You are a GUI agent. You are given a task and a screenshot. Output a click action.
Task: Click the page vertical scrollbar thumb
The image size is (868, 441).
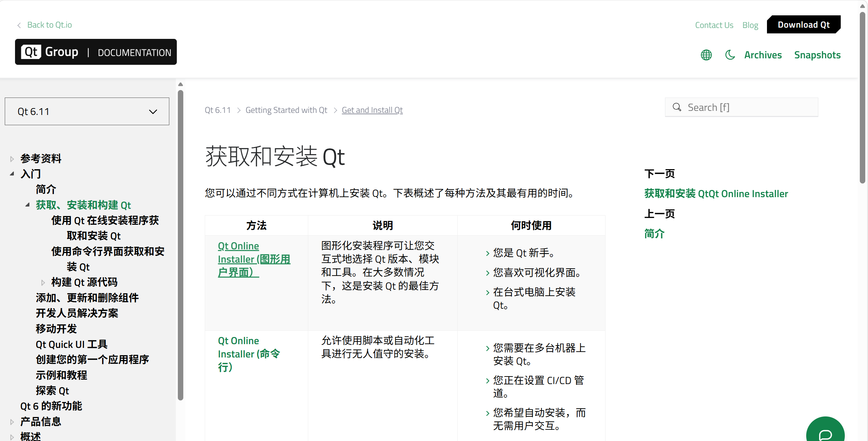coord(863,98)
